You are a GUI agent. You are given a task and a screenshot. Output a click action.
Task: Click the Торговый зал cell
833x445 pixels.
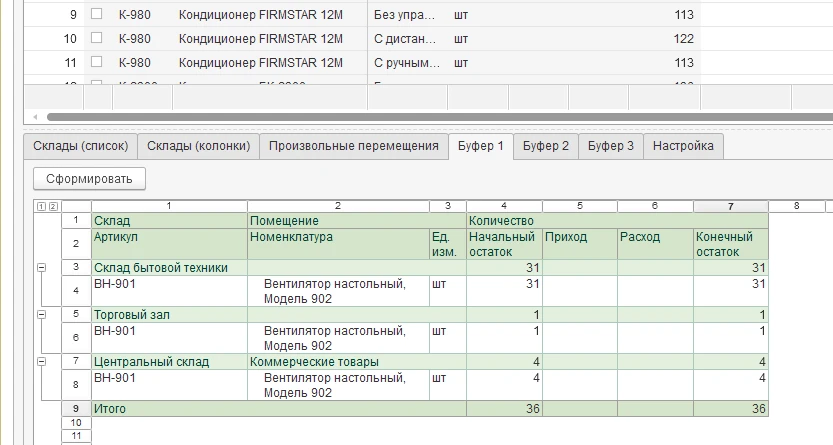pos(169,314)
